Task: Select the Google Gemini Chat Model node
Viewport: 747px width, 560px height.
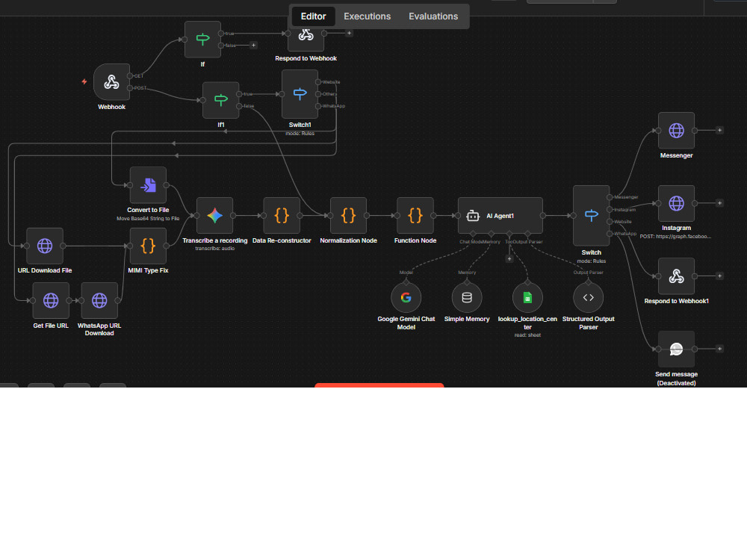Action: pos(406,298)
